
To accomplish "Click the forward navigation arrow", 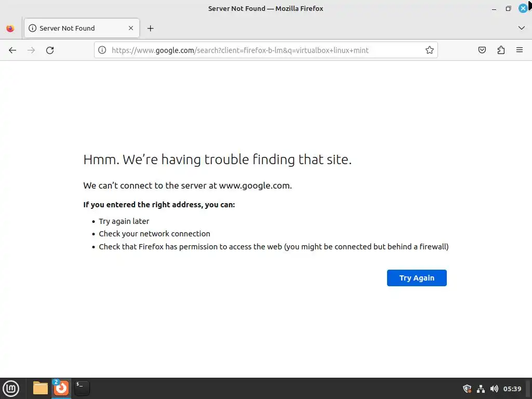I will 31,50.
